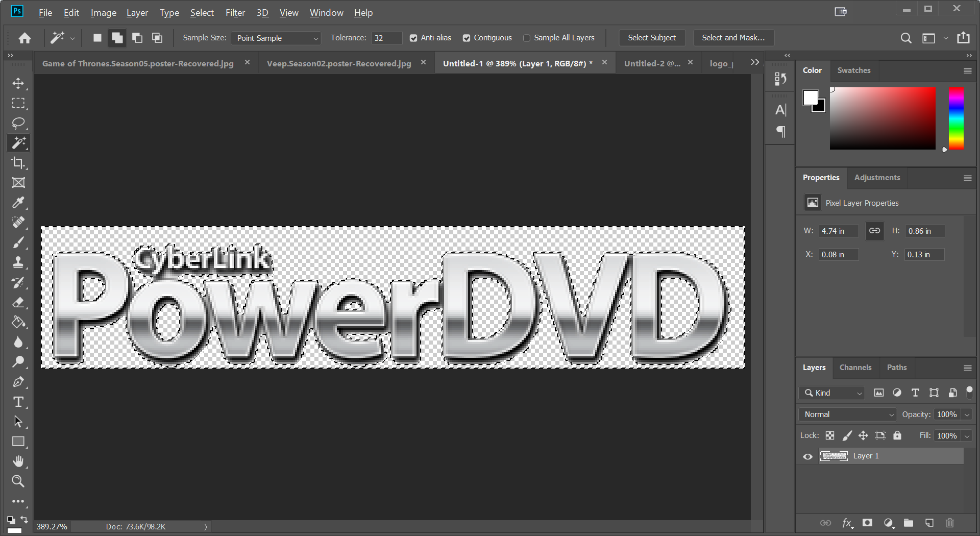This screenshot has width=980, height=536.
Task: Select the Frame tool
Action: tap(18, 183)
